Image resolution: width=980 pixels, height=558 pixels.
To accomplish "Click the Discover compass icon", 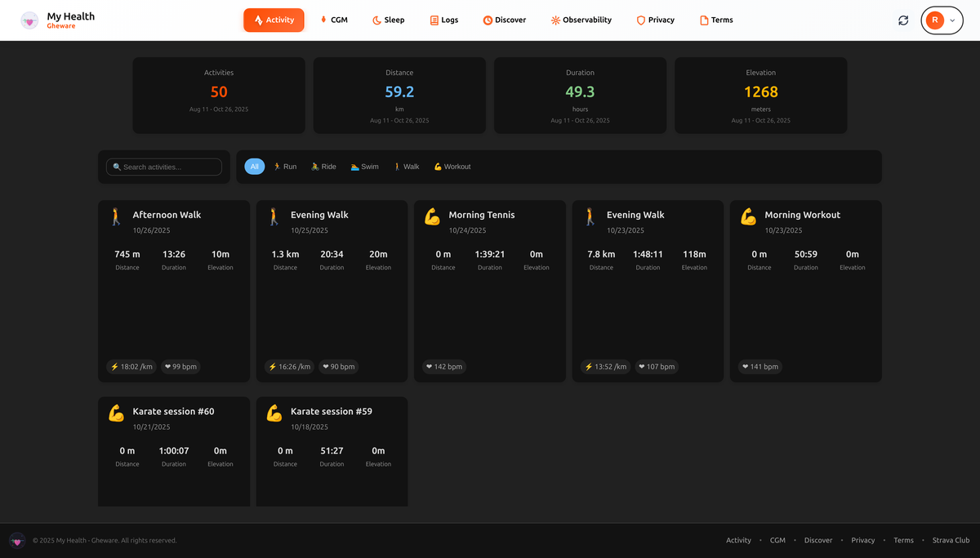I will pyautogui.click(x=488, y=20).
